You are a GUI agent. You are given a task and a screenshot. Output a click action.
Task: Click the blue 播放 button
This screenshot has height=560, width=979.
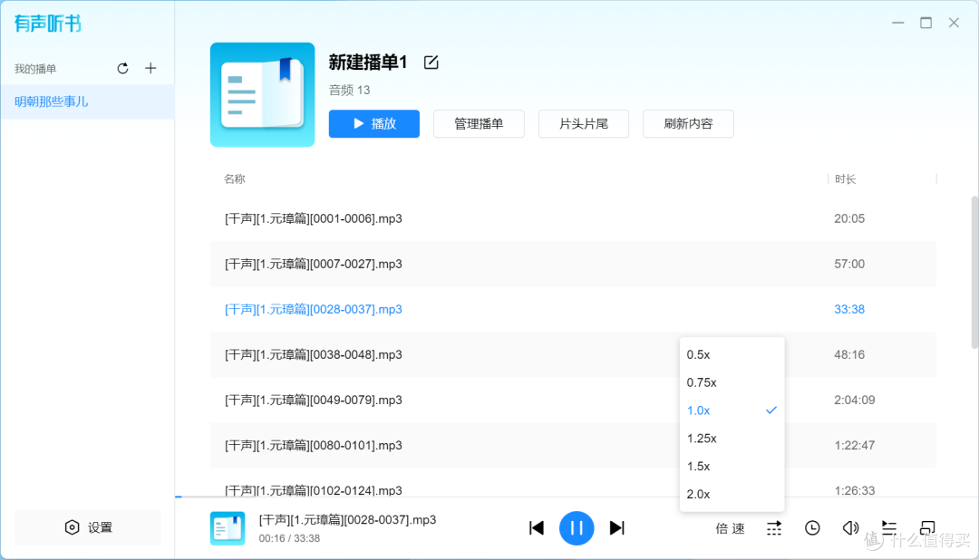(x=374, y=123)
